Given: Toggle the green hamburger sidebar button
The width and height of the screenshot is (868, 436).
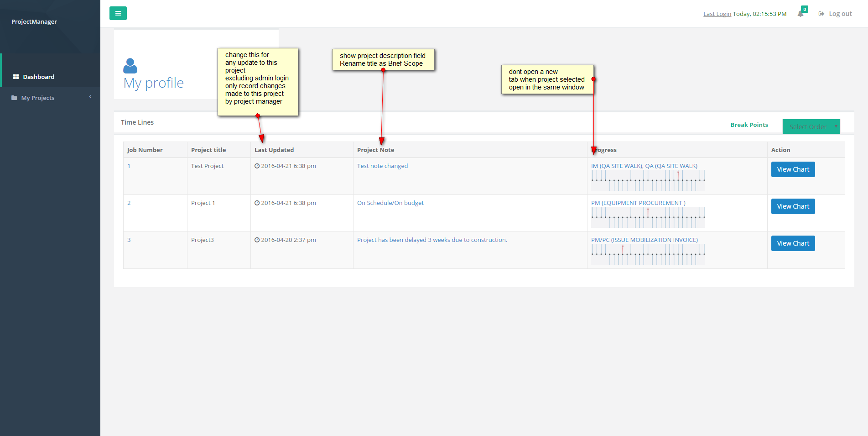Looking at the screenshot, I should (118, 13).
